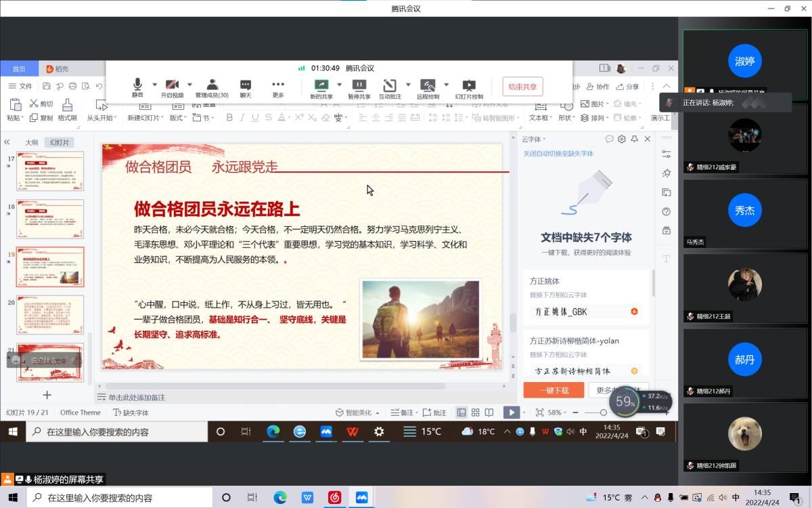Image resolution: width=812 pixels, height=508 pixels.
Task: Select the 方正姚体_GBK font replacement
Action: point(585,312)
